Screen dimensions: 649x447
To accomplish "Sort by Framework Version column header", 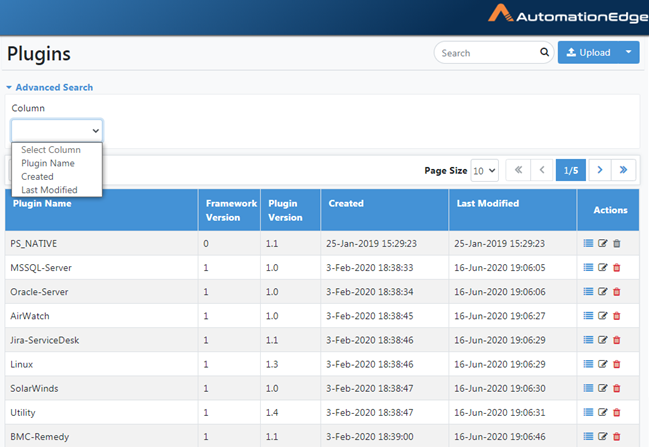I will (231, 210).
